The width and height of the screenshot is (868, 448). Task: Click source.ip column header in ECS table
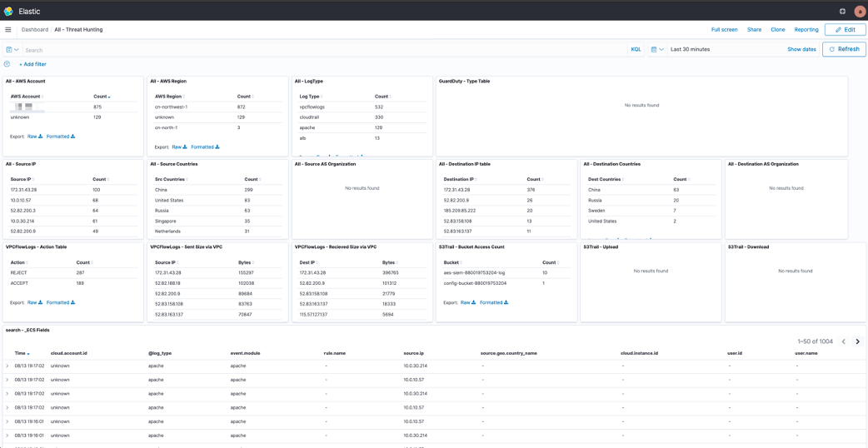coord(414,352)
